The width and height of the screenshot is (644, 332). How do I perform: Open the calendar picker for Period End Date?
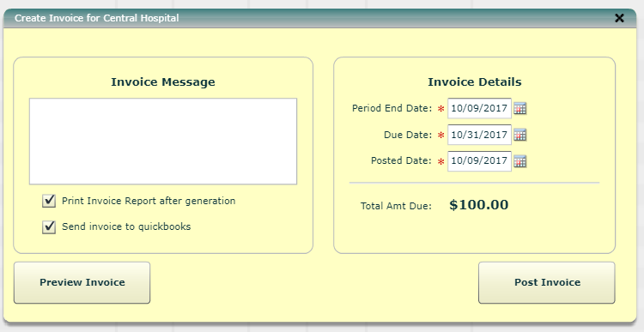click(520, 109)
